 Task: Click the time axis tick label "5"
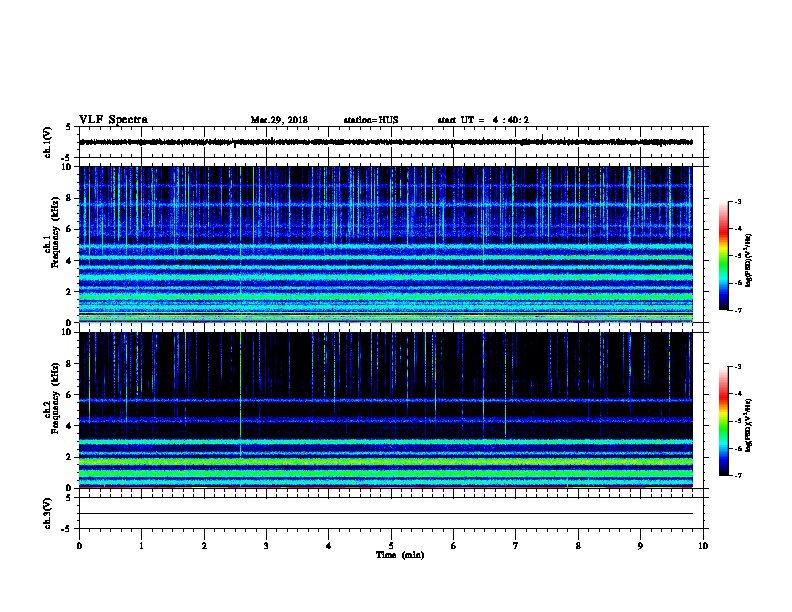click(x=391, y=546)
